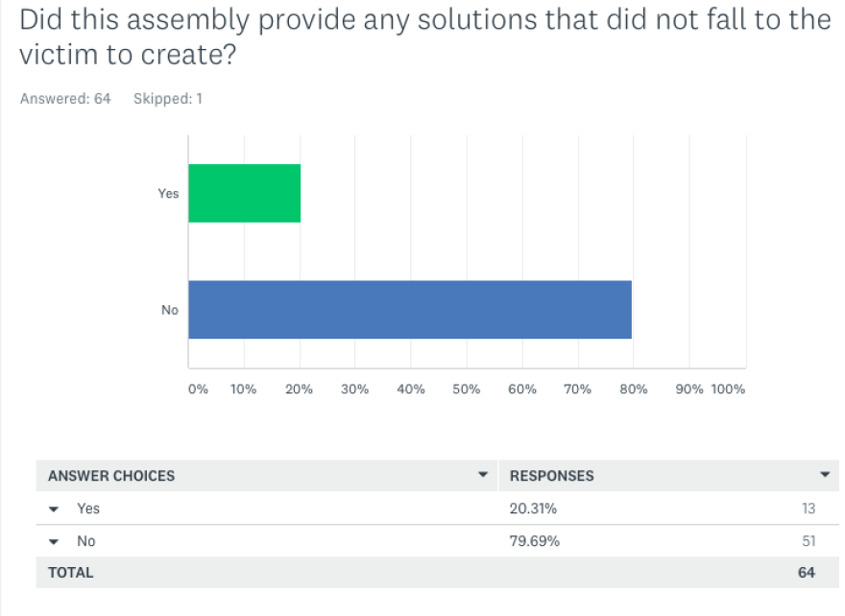Click the ANSWER CHOICES header text
Screen dimensions: 845x616
pos(111,476)
